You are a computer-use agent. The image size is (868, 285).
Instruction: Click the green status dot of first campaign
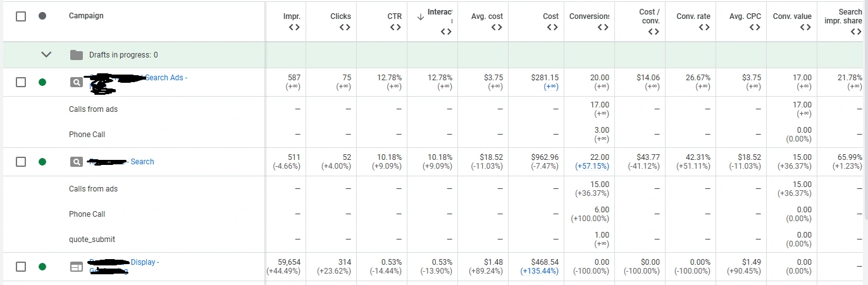42,82
